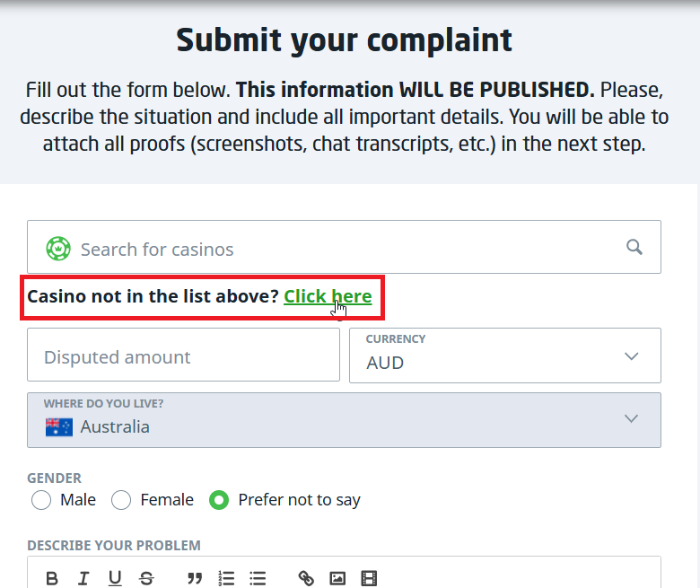Select the Male gender option
Viewport: 700px width, 588px height.
[41, 500]
